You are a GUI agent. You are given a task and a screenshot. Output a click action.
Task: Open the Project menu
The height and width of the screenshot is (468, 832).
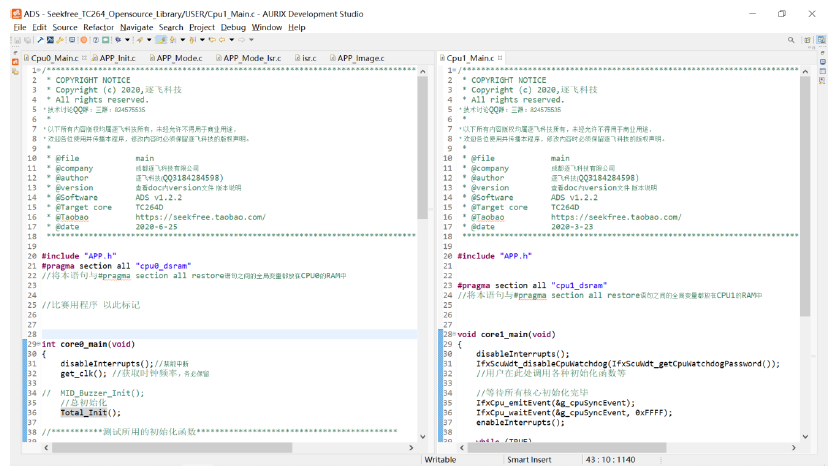pyautogui.click(x=202, y=27)
